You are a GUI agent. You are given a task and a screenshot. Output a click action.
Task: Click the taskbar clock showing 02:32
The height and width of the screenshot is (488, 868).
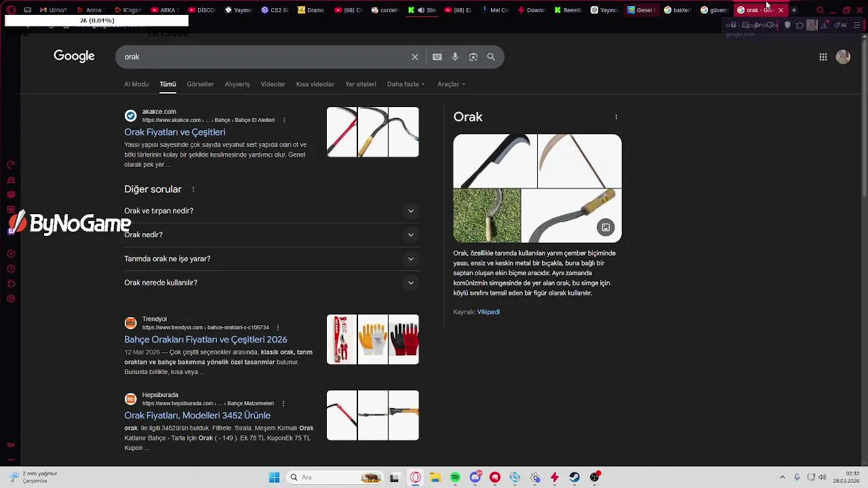point(847,477)
